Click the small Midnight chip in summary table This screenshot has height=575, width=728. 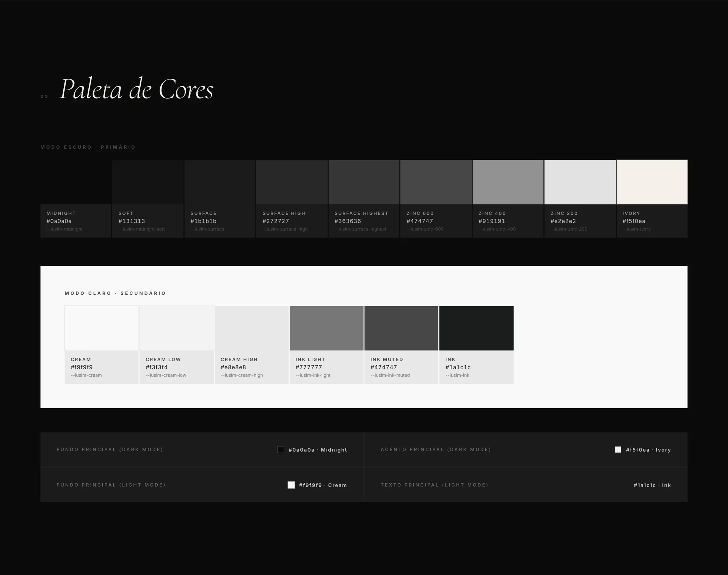pyautogui.click(x=281, y=449)
